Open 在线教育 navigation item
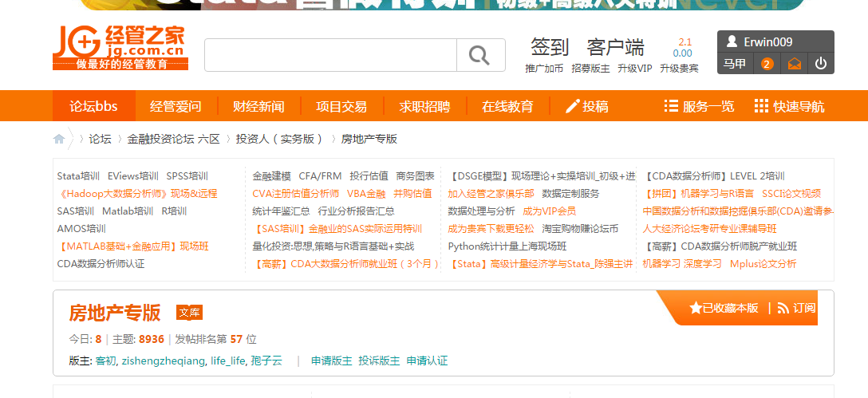This screenshot has width=868, height=398. 507,106
